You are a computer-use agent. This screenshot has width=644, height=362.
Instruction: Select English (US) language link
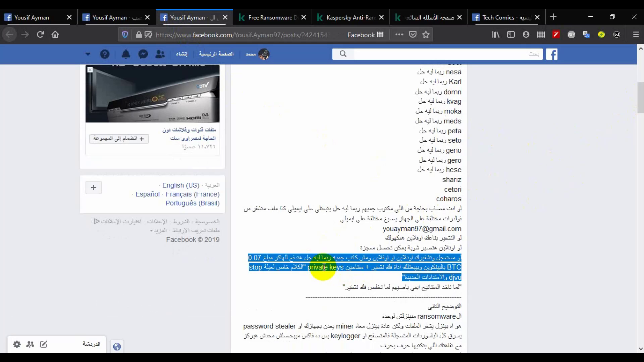tap(180, 185)
